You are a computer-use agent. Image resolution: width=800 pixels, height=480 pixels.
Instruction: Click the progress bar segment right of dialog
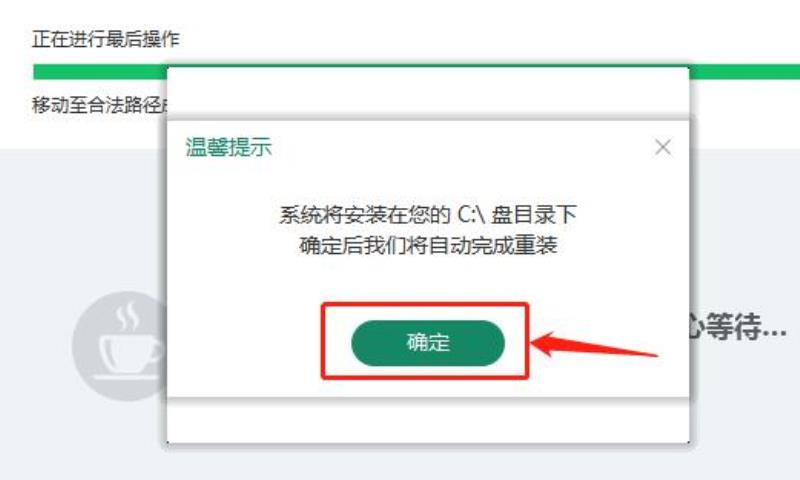[744, 72]
